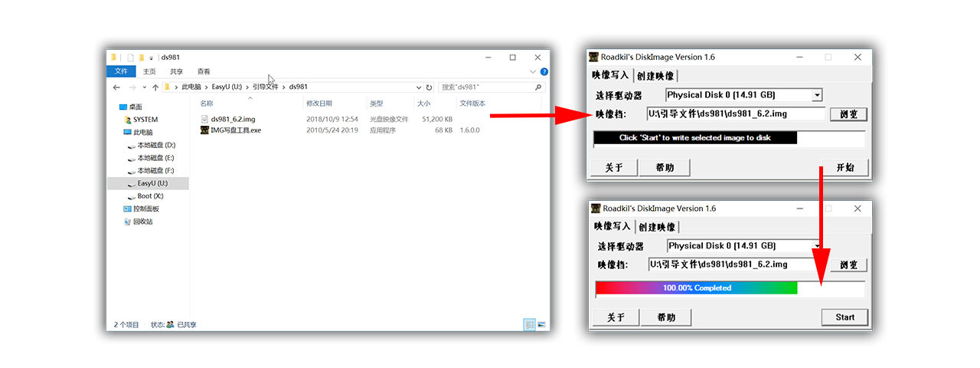The height and width of the screenshot is (368, 980).
Task: Click the folder icon in Explorer's title bar
Action: (114, 58)
